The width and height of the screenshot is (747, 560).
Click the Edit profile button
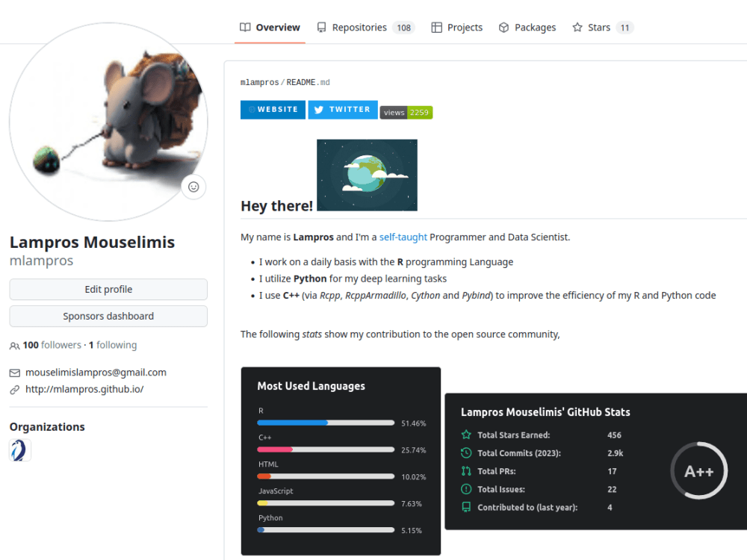tap(108, 290)
